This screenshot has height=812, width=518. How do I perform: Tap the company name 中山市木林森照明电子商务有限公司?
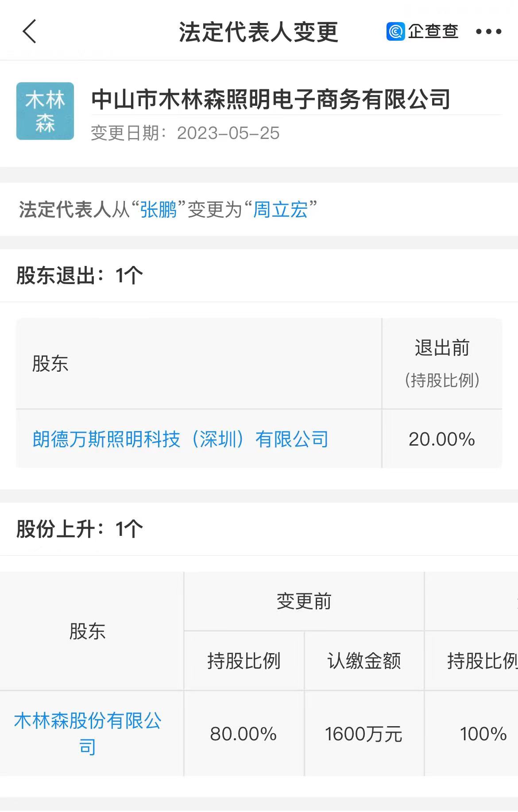coord(271,99)
